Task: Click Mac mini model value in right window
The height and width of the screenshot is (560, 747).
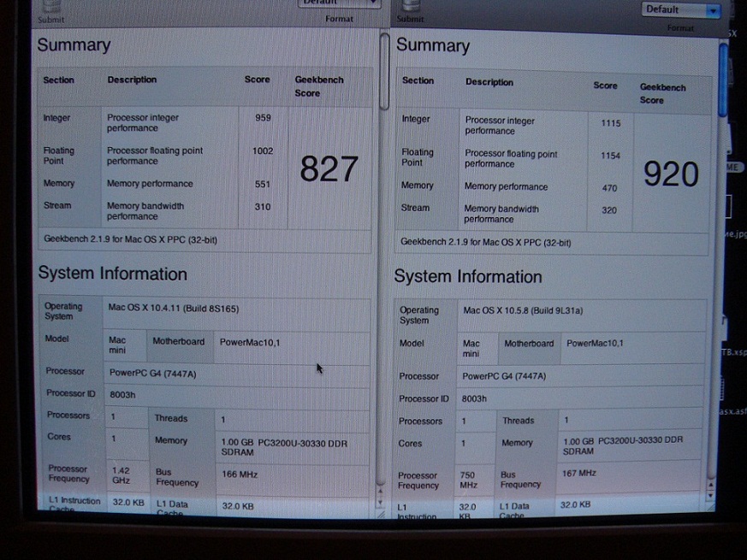Action: [x=471, y=349]
